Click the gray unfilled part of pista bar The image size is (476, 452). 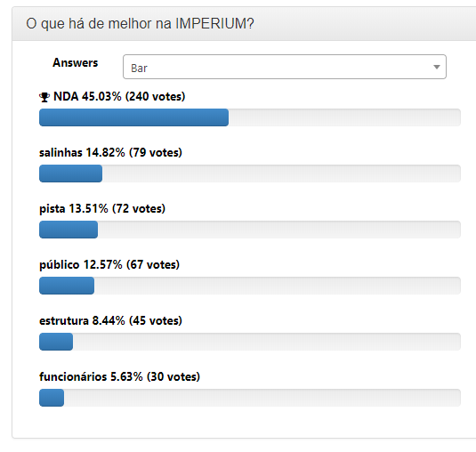tap(279, 230)
